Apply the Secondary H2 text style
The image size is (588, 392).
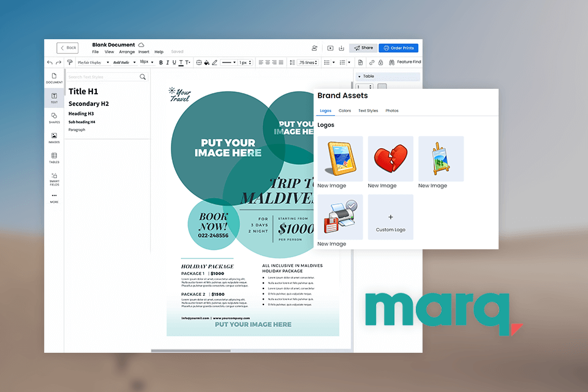88,104
